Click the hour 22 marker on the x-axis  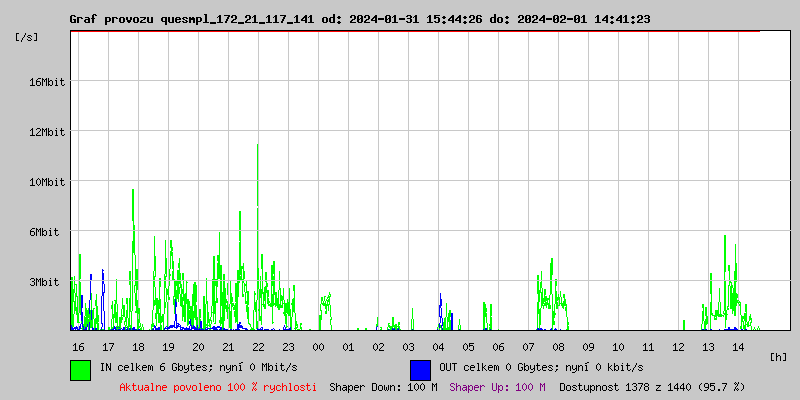coord(258,346)
